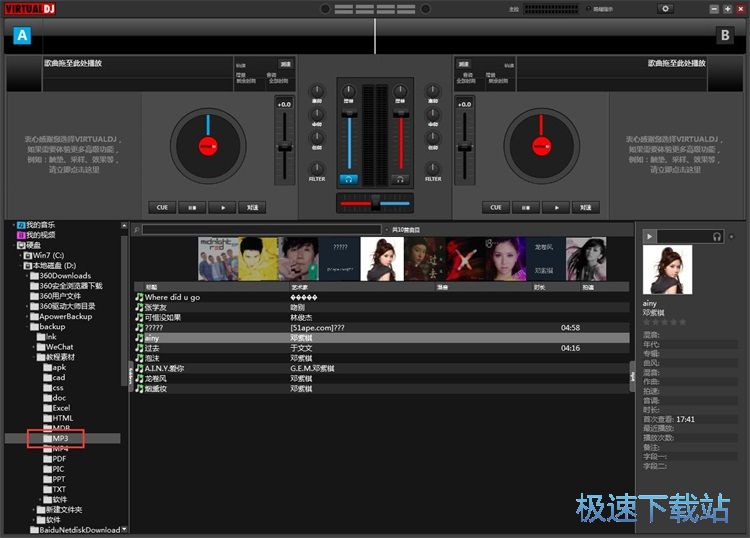
Task: Select the midnight red album cover thumbnail
Action: point(218,259)
